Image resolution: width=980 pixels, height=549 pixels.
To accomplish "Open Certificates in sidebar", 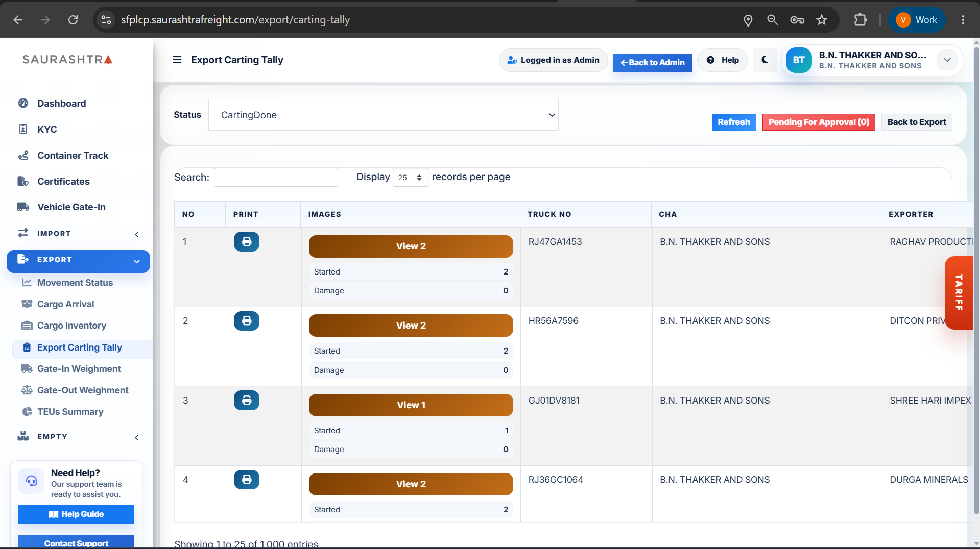I will (63, 182).
